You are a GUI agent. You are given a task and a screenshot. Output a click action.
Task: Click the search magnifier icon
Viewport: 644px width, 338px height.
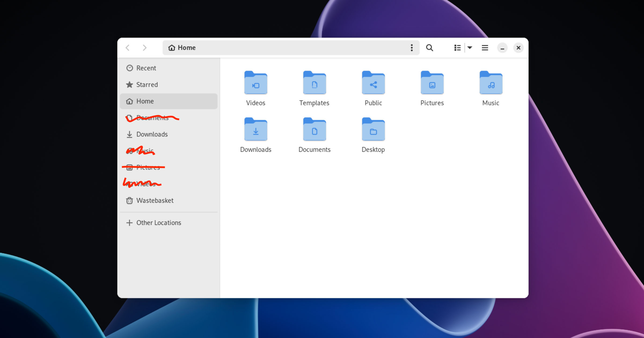click(429, 48)
